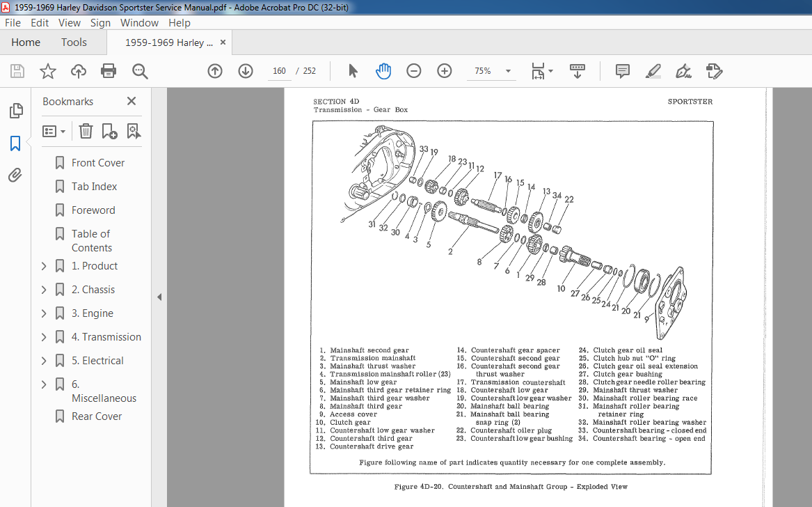Close the 1959-1969 Harley document tab
This screenshot has height=507, width=812.
click(x=223, y=42)
